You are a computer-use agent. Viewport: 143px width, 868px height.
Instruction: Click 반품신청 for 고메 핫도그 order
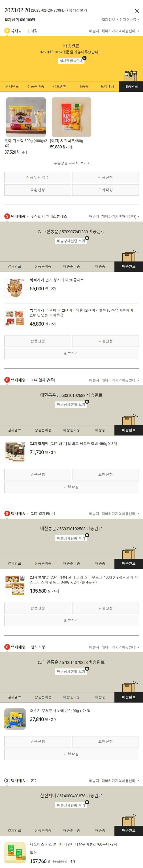38,608
